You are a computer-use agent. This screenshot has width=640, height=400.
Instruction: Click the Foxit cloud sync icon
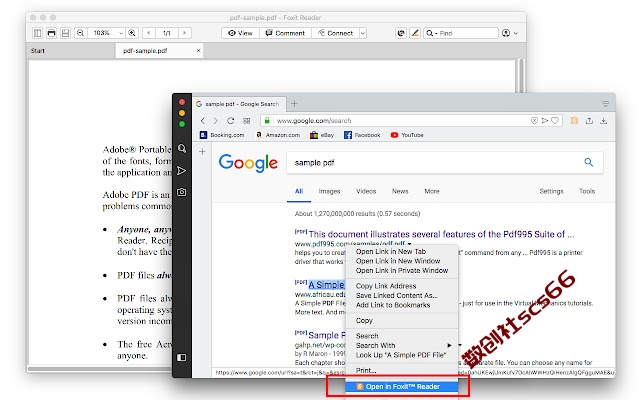click(401, 33)
